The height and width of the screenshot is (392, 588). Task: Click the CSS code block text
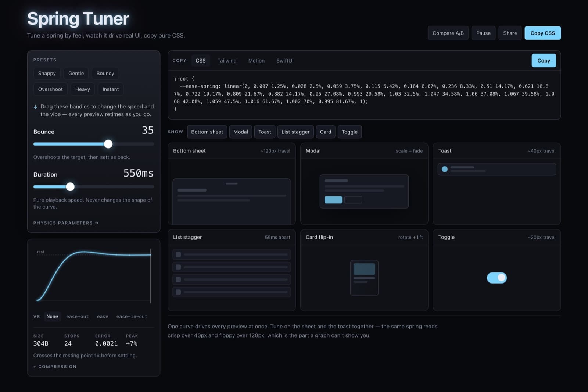pyautogui.click(x=364, y=94)
